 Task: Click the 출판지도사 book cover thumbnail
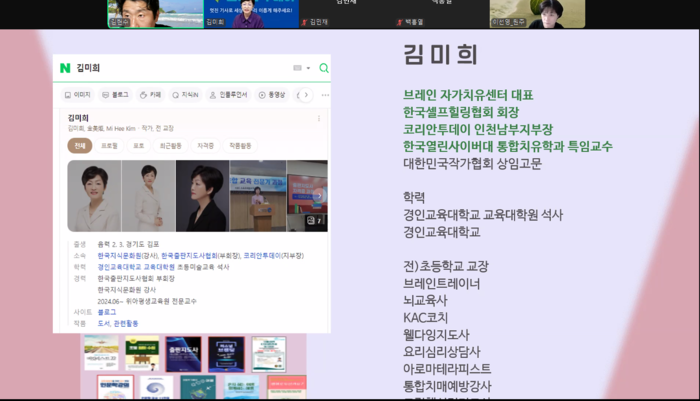183,354
